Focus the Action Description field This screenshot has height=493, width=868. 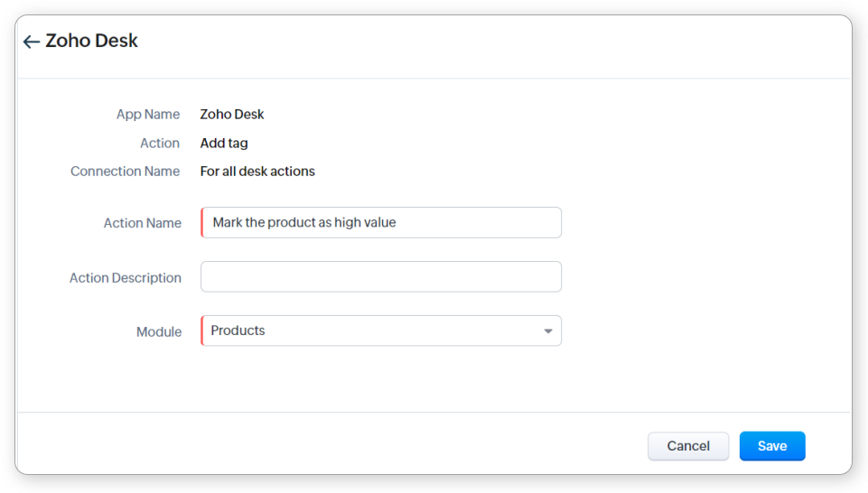381,276
